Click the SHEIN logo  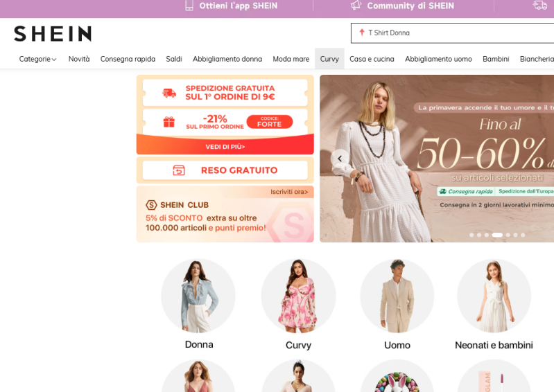tap(53, 34)
